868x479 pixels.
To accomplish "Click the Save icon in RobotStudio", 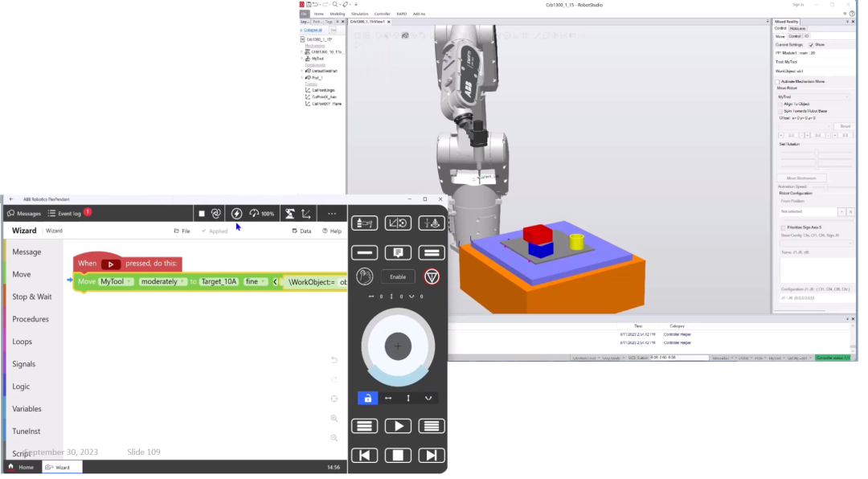I will (x=309, y=5).
